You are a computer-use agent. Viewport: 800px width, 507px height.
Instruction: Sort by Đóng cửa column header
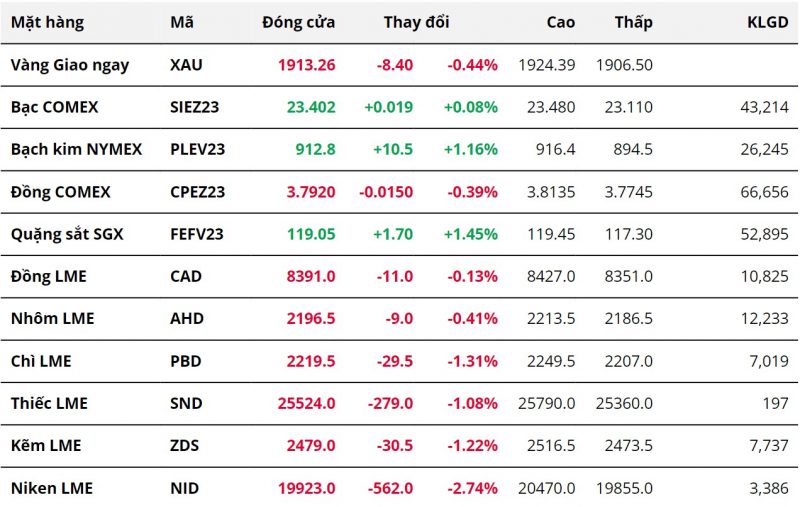(x=299, y=22)
